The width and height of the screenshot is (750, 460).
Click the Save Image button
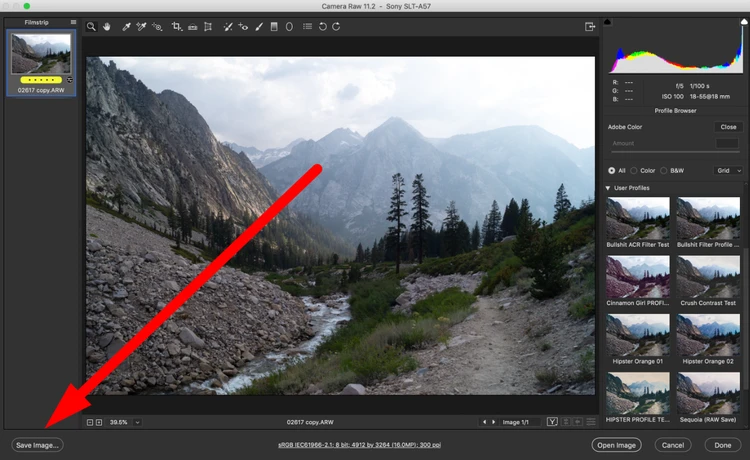pyautogui.click(x=37, y=445)
